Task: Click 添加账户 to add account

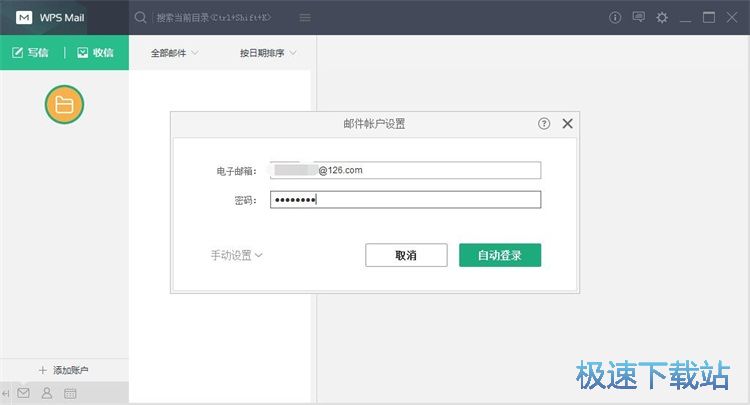Action: [64, 370]
